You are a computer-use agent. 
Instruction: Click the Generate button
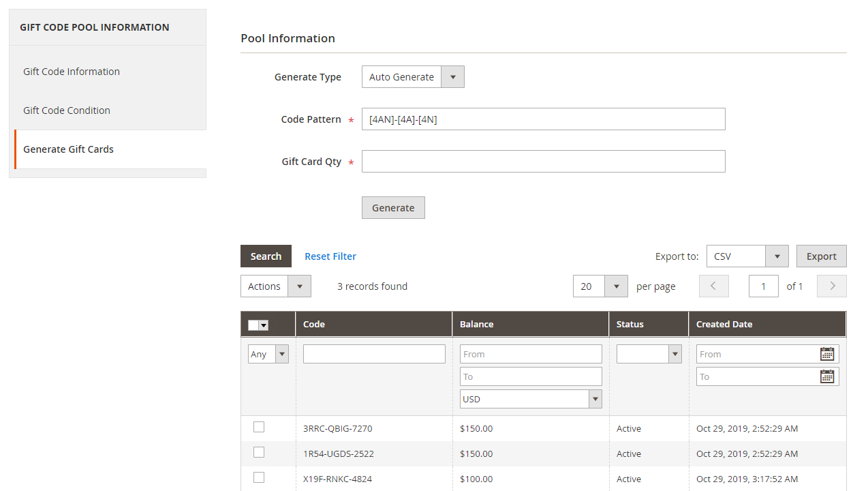tap(393, 208)
